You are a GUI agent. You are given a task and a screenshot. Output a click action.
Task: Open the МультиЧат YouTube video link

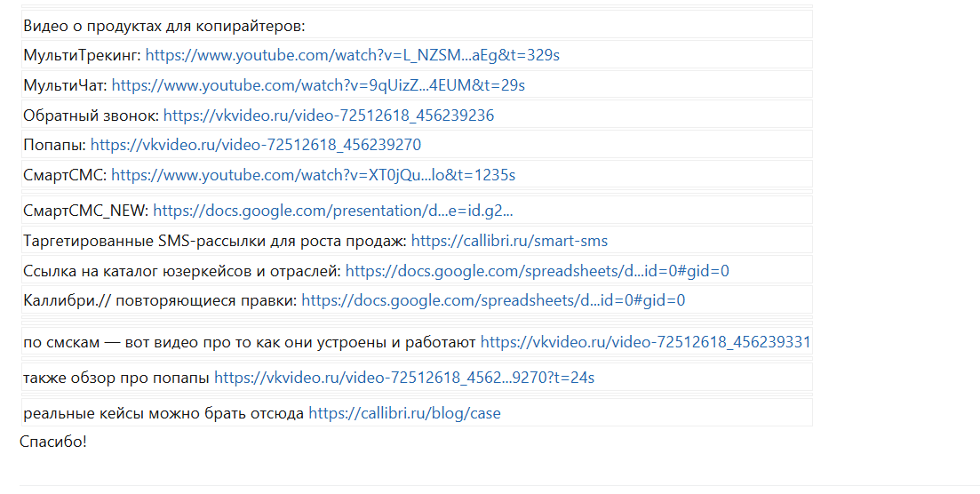click(x=318, y=85)
